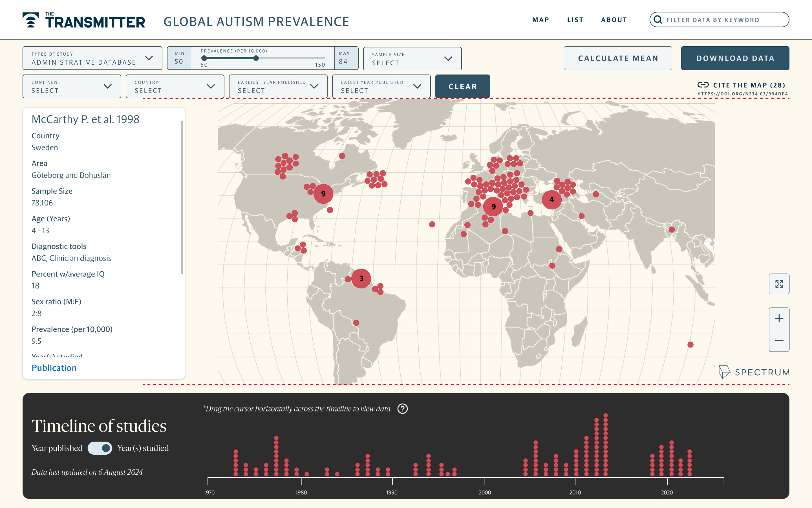Click the prevalence slider min handle
This screenshot has height=508, width=812.
tap(204, 58)
